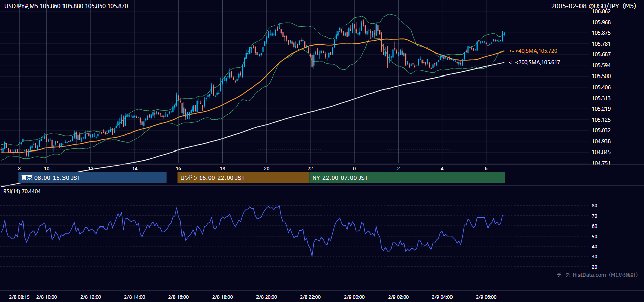Click the 2/8 10:00 date label
Screen dimensions: 644x302
click(46, 297)
